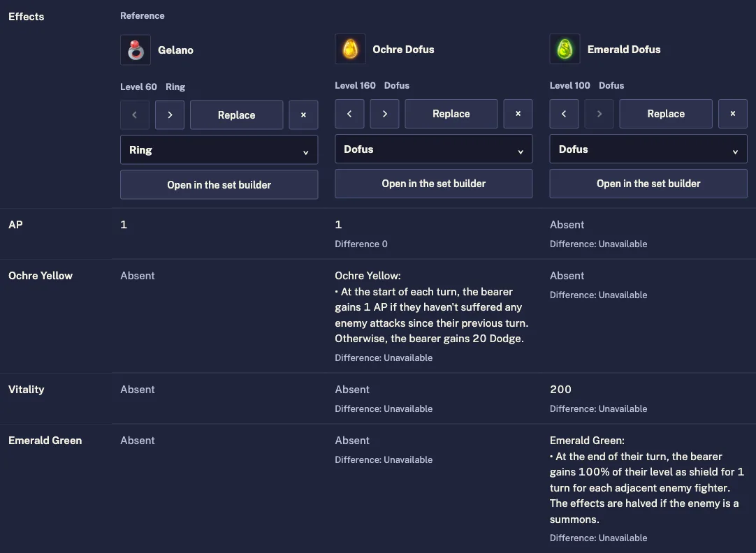Remove Emerald Dofus from the comparison
Image resolution: width=756 pixels, height=553 pixels.
point(733,114)
